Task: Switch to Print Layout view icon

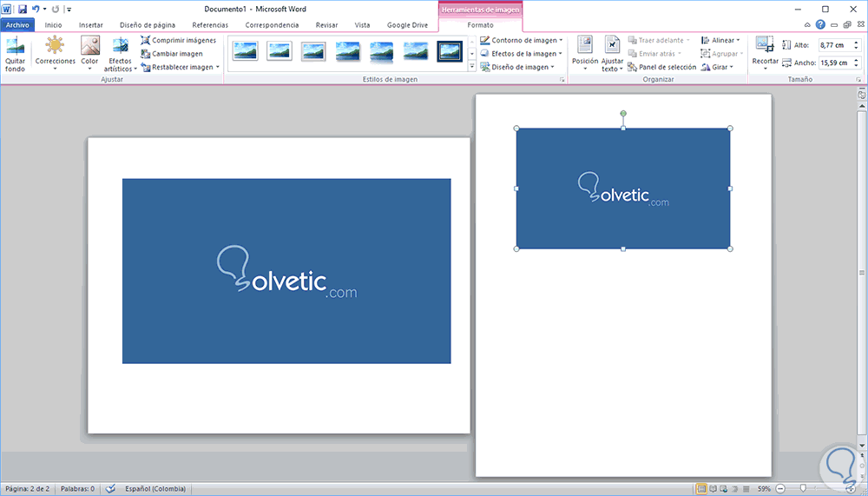Action: click(701, 489)
